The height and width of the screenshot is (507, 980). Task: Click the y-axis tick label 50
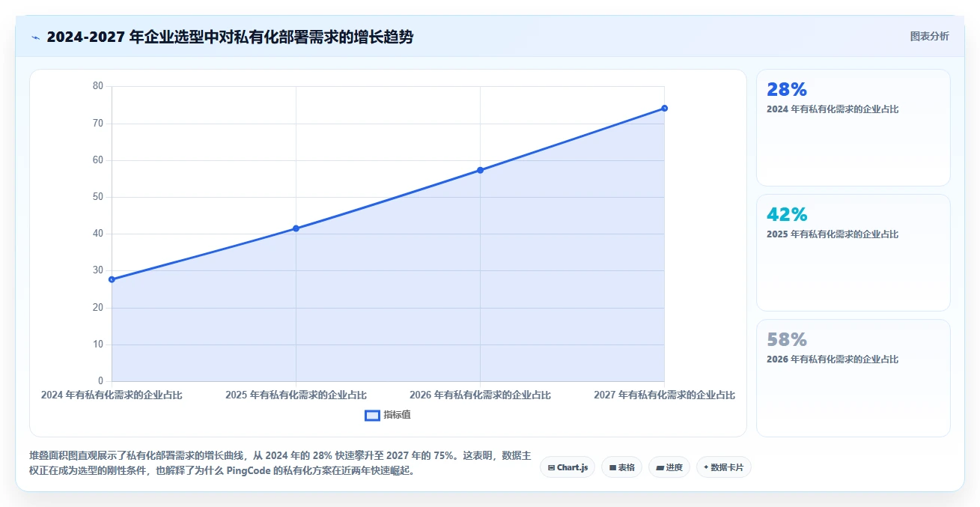coord(98,197)
